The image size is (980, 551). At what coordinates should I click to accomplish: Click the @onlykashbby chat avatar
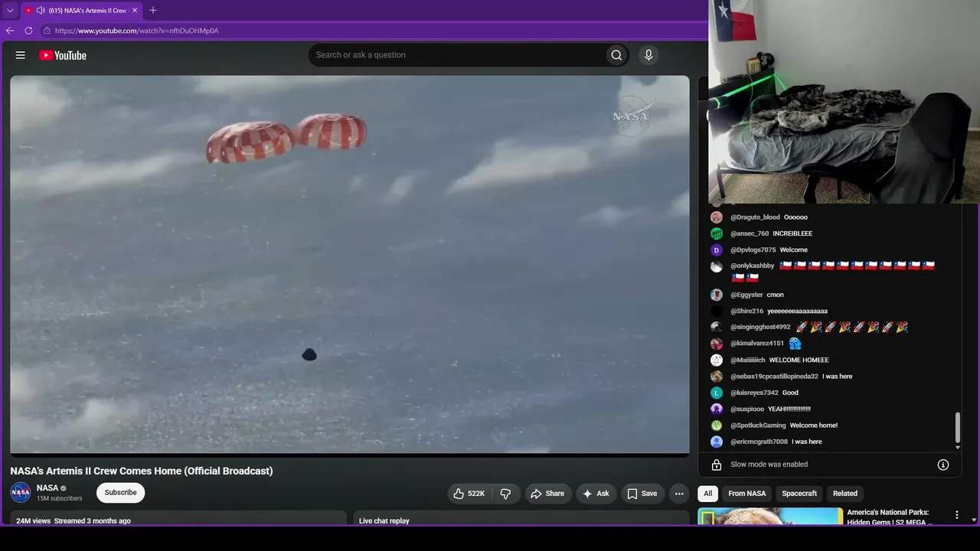[x=717, y=266]
